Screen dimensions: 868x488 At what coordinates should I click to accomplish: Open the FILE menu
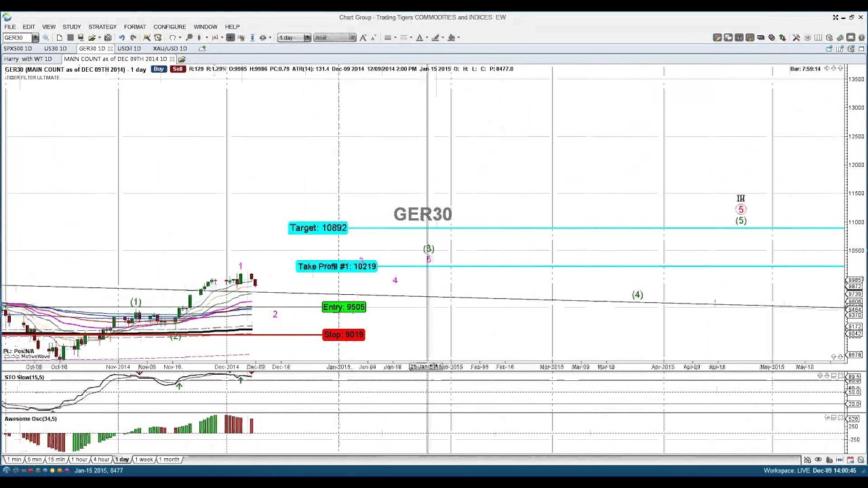click(x=10, y=27)
